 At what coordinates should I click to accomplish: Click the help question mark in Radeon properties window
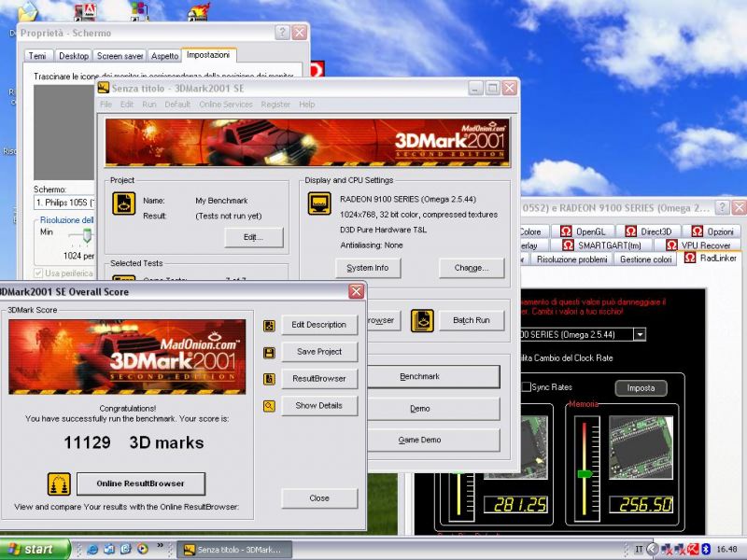pos(722,207)
